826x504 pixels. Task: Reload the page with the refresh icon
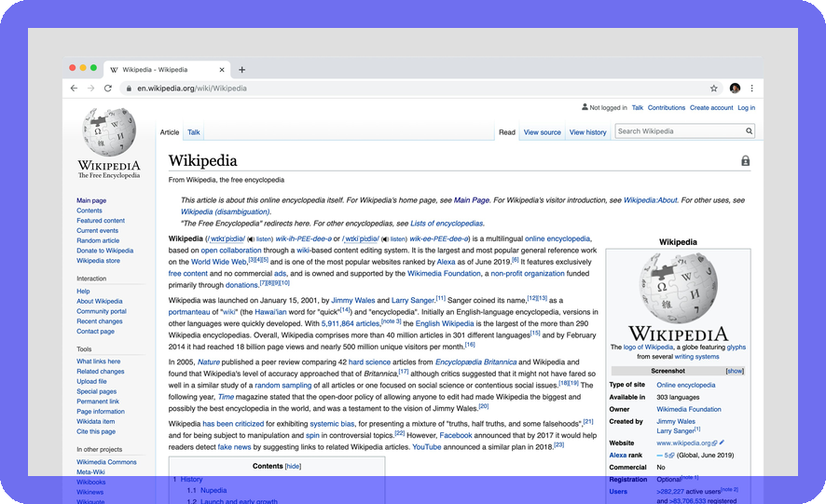[x=108, y=89]
